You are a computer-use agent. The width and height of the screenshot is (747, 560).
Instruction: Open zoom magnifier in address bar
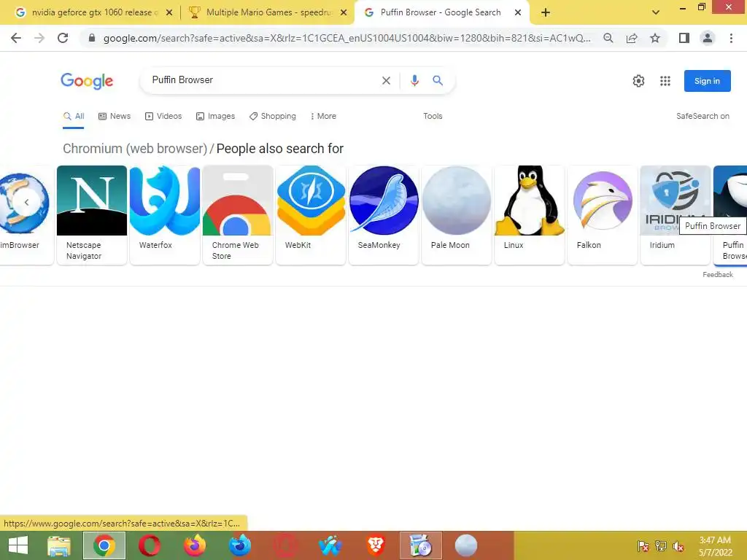point(608,38)
